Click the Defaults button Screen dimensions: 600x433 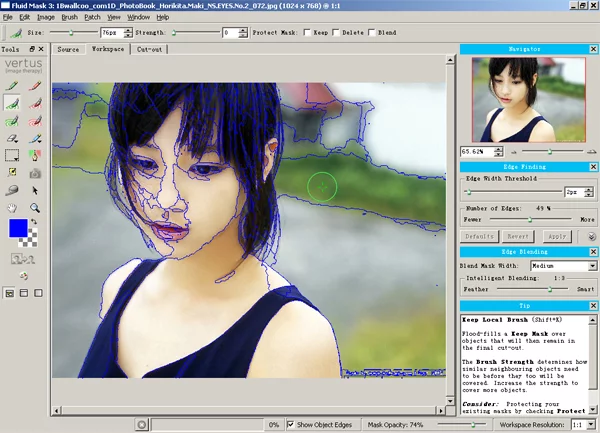coord(479,236)
